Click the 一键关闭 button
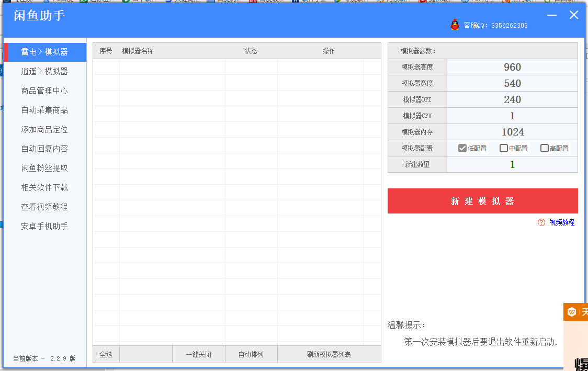The width and height of the screenshot is (588, 371). tap(199, 354)
